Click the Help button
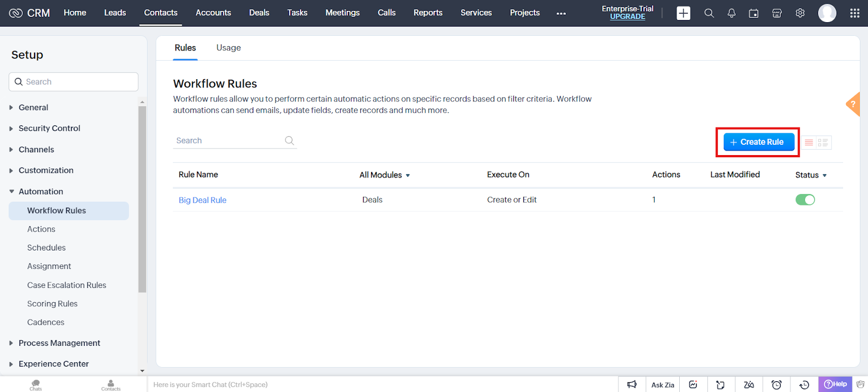868x392 pixels. (835, 384)
